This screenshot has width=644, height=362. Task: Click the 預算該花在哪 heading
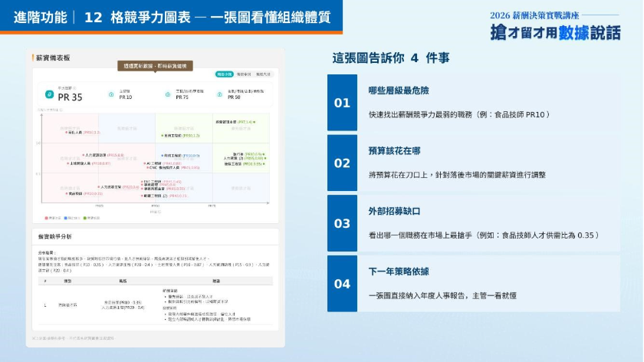click(394, 151)
